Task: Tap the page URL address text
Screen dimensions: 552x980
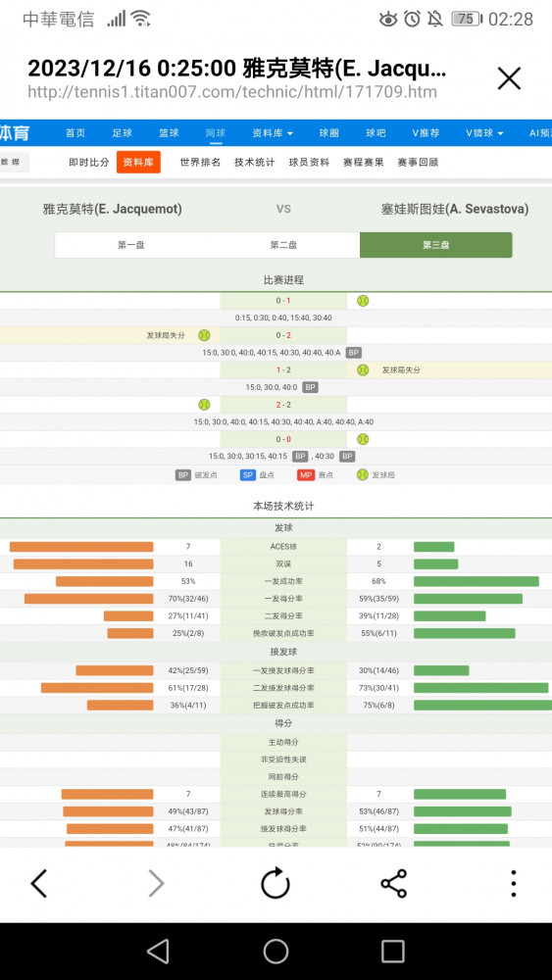Action: 232,92
